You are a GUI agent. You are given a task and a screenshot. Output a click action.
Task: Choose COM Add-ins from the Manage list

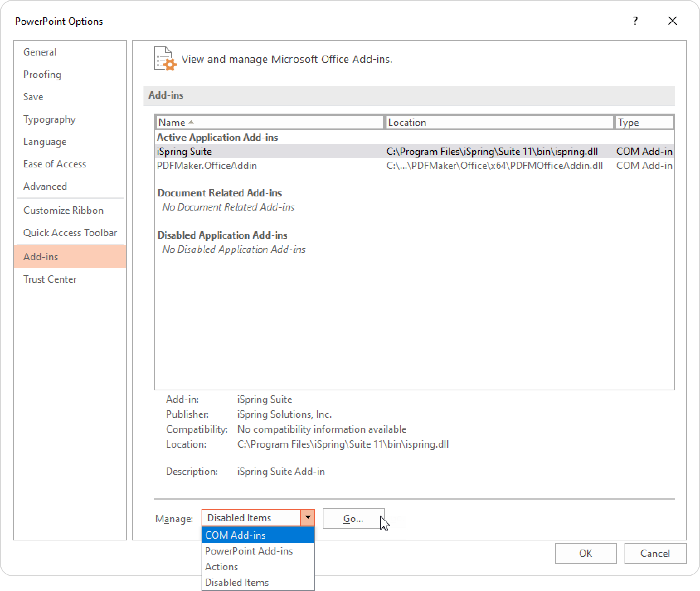click(258, 535)
